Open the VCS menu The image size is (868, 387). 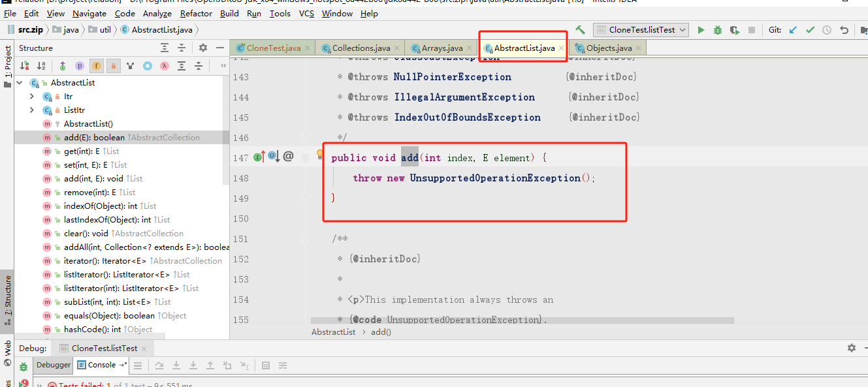pos(306,13)
